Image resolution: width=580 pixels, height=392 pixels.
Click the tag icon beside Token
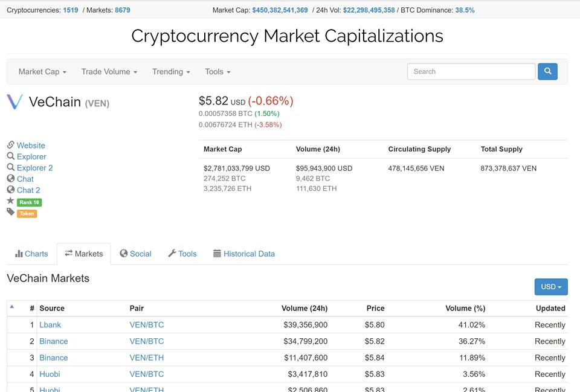(10, 212)
